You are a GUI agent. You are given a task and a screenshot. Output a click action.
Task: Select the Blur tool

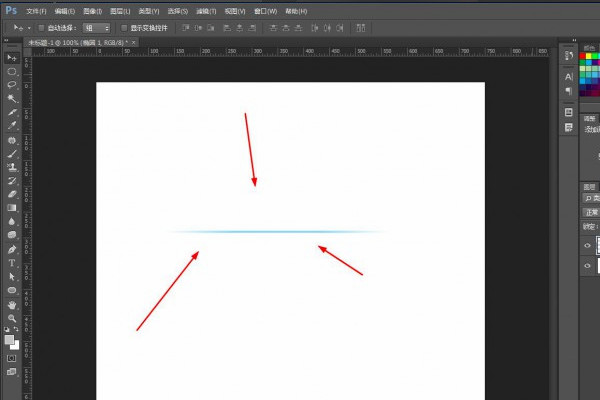[12, 222]
